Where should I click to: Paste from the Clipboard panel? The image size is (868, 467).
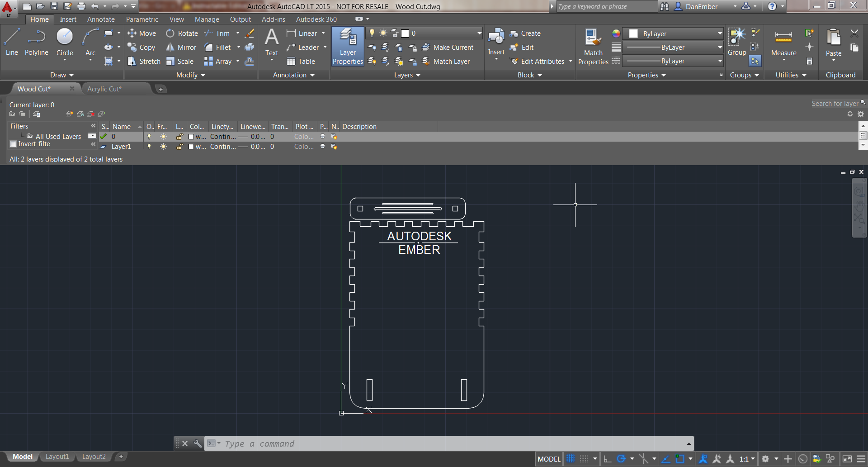pos(834,43)
